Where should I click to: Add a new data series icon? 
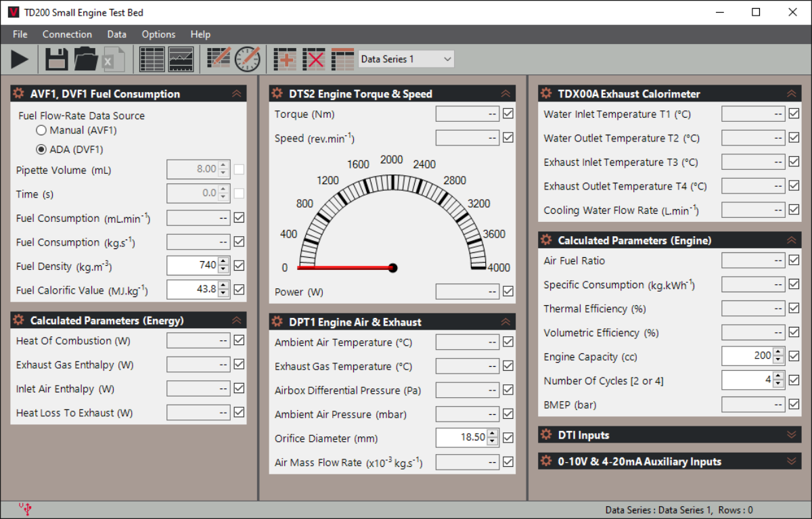(x=286, y=60)
